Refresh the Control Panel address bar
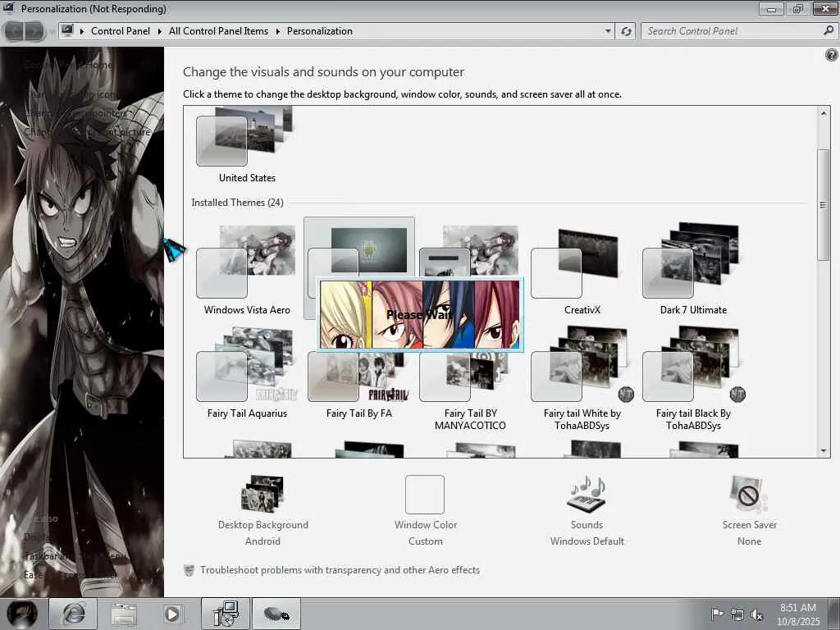 click(x=626, y=31)
